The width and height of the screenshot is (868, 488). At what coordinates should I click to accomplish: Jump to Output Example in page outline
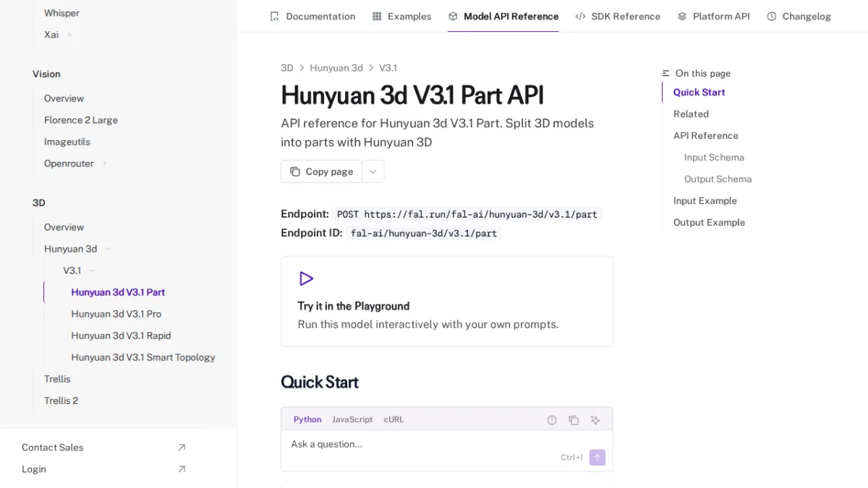point(709,222)
